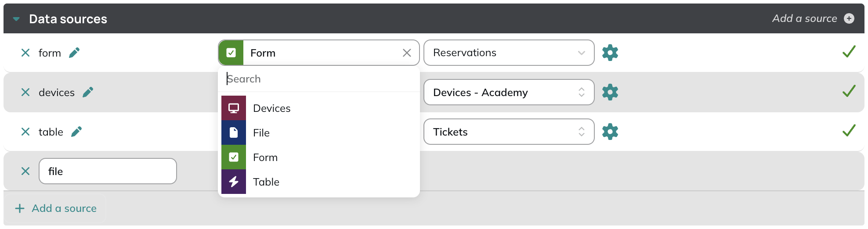Remove the form data source
The height and width of the screenshot is (229, 868).
click(x=25, y=53)
